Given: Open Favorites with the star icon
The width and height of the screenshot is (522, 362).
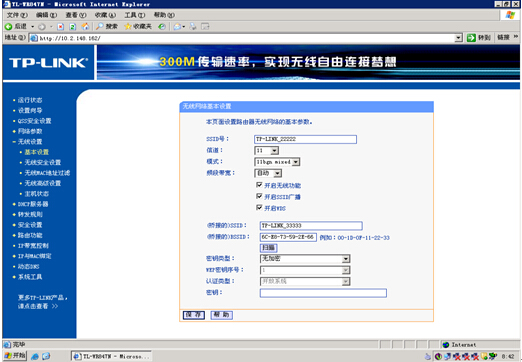Looking at the screenshot, I should tap(128, 26).
